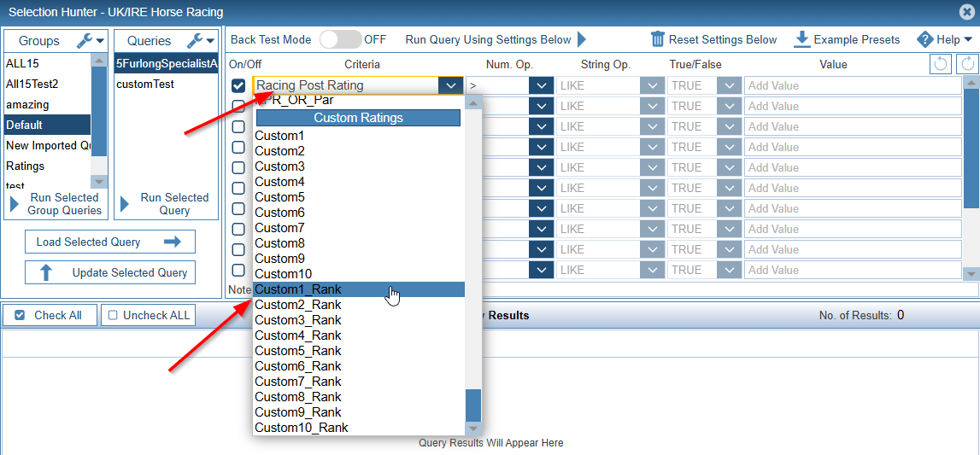Open the Groups wrench settings menu
This screenshot has height=455, width=980.
point(89,41)
